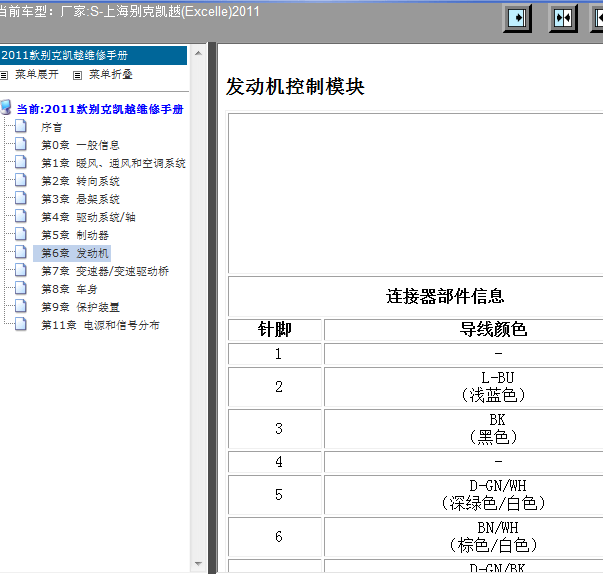Click the 连接器部件信息 table title
Viewport: 603px width, 574px height.
(x=445, y=296)
